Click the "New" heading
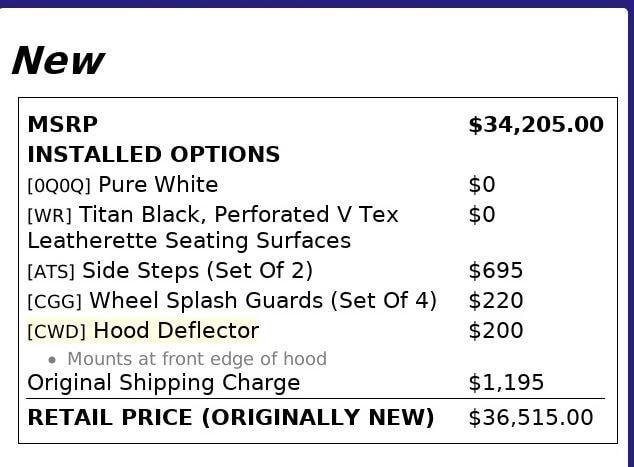Image resolution: width=634 pixels, height=467 pixels. click(x=57, y=62)
